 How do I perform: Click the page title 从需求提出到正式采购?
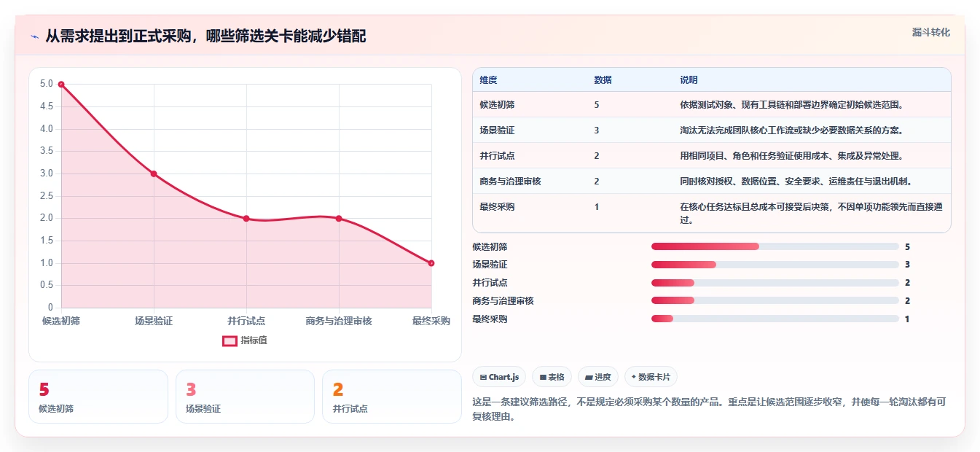tap(205, 36)
